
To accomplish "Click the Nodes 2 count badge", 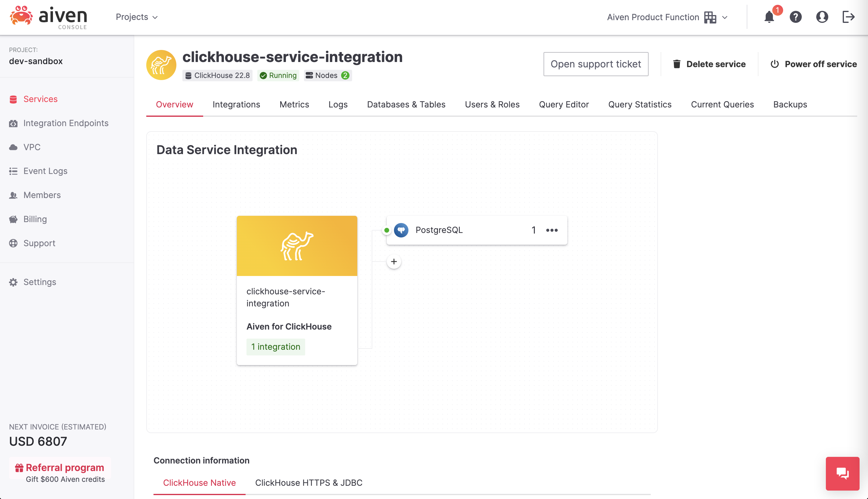I will [345, 76].
